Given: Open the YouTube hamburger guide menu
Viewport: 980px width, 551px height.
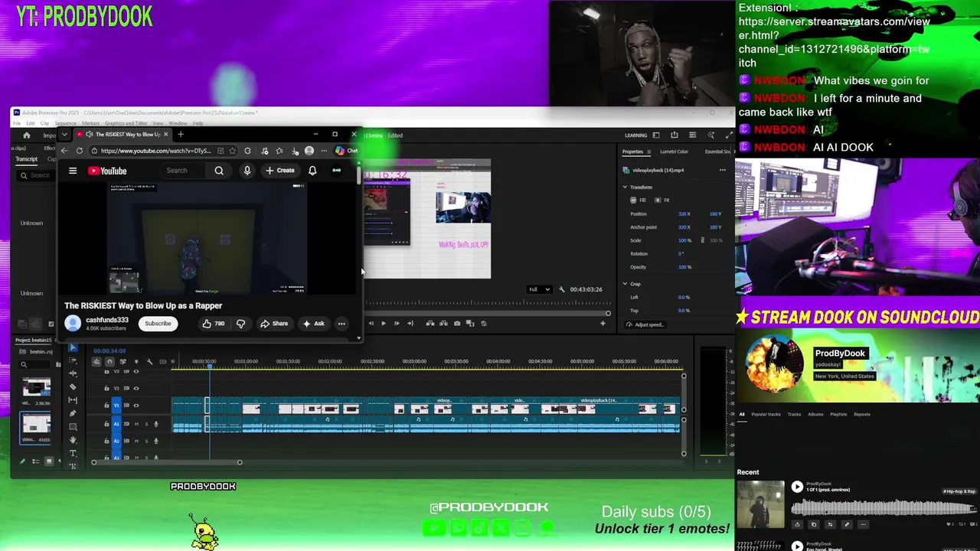Looking at the screenshot, I should coord(73,171).
